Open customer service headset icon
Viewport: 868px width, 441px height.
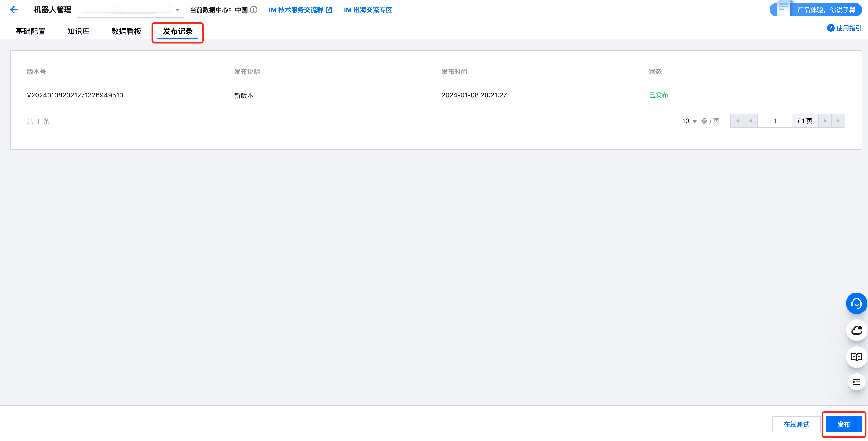click(856, 303)
